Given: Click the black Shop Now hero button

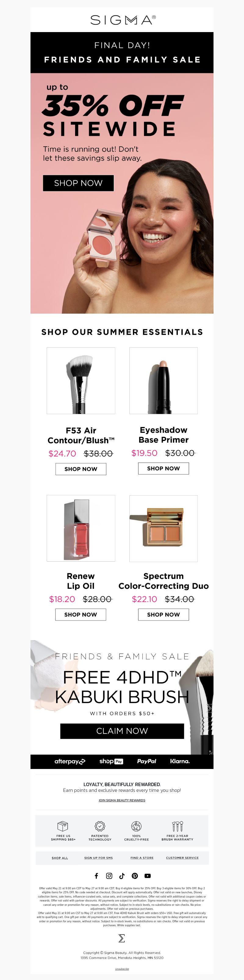Looking at the screenshot, I should point(78,183).
